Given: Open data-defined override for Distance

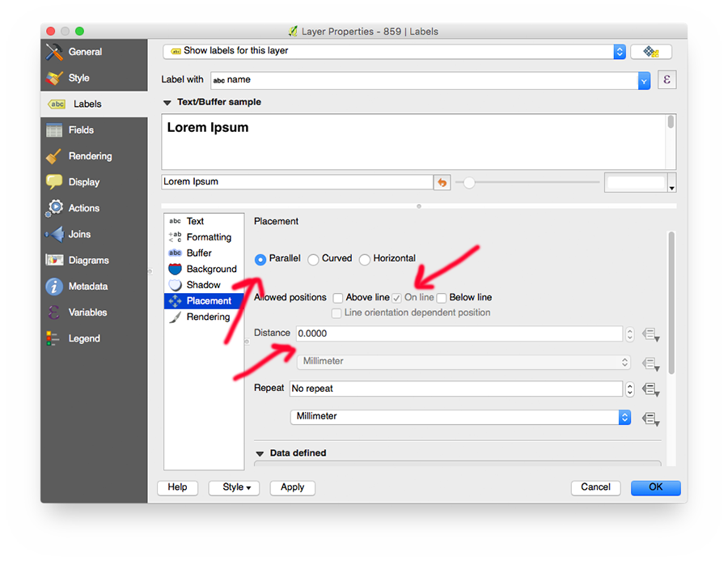Looking at the screenshot, I should 650,334.
